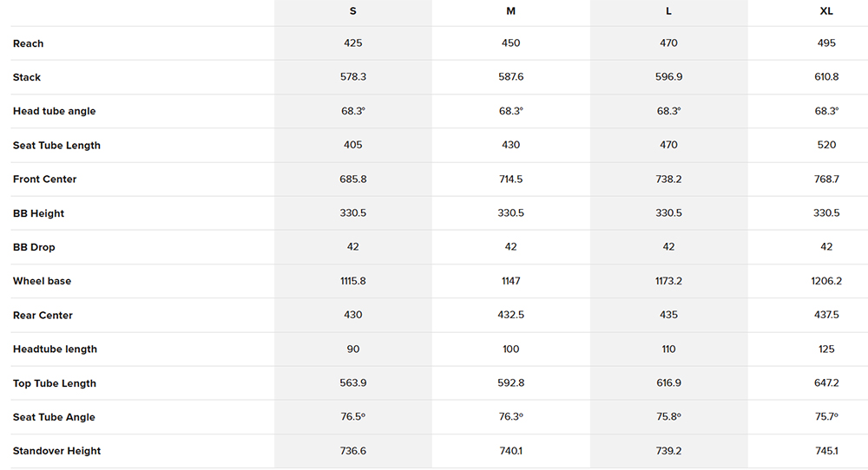Select the Seat Tube Length row label
This screenshot has height=470, width=868.
click(x=56, y=146)
